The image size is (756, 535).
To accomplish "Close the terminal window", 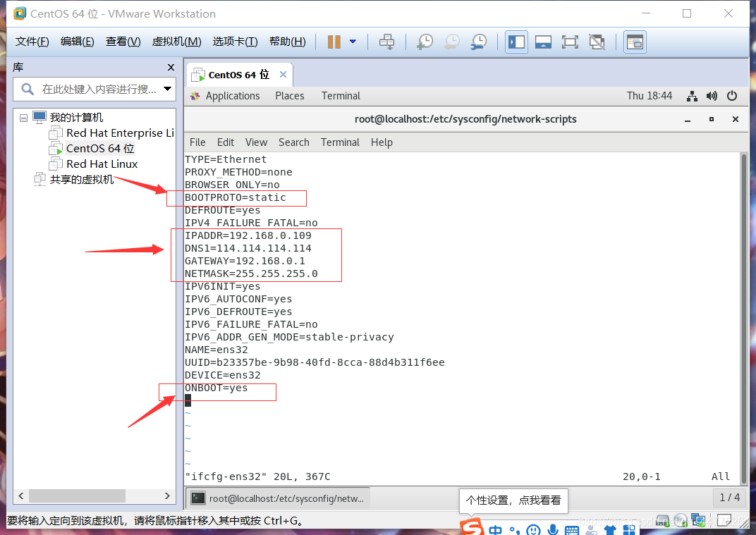I will pyautogui.click(x=736, y=120).
